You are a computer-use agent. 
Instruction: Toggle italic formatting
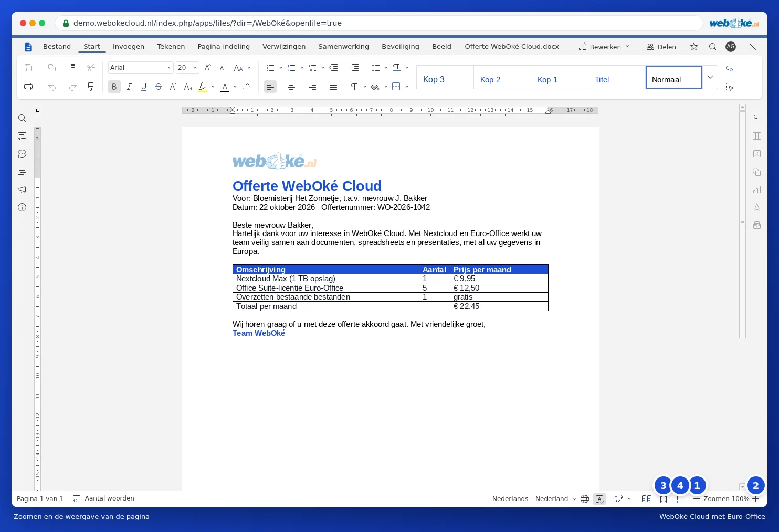click(x=129, y=87)
